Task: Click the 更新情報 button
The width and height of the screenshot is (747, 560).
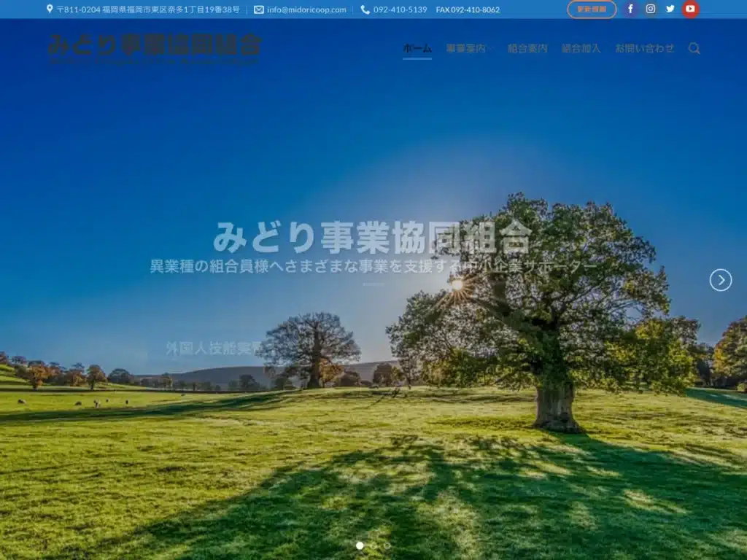Action: click(x=592, y=9)
